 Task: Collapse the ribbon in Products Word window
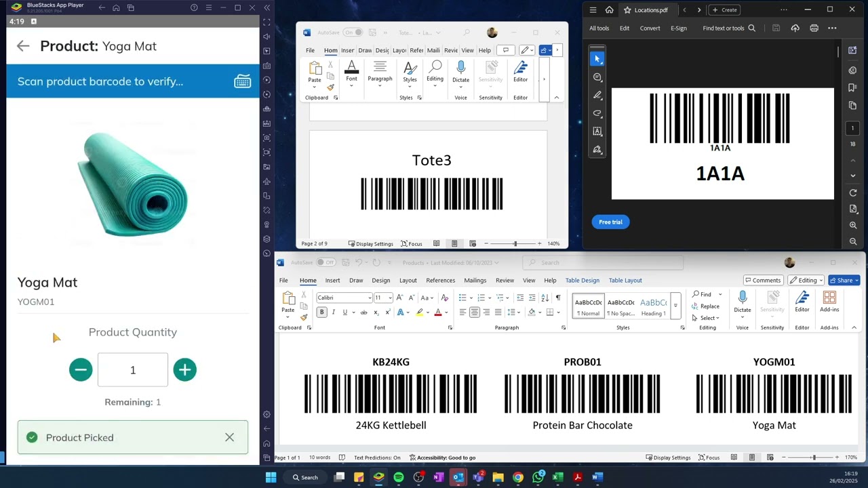click(854, 327)
